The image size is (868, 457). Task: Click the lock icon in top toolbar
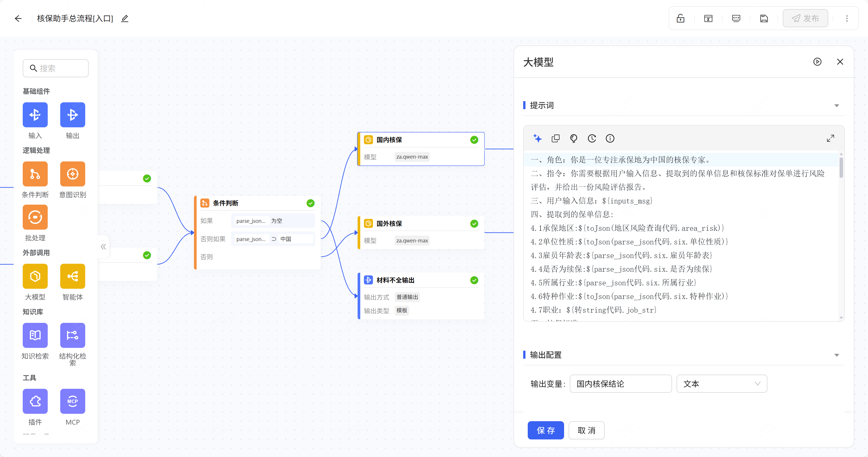[680, 18]
